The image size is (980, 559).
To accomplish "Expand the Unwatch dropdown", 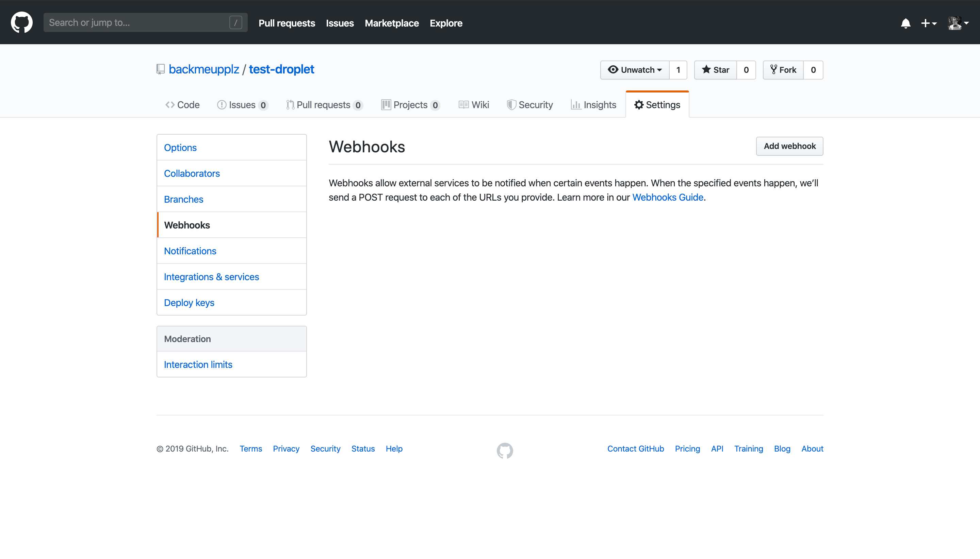I will click(635, 70).
